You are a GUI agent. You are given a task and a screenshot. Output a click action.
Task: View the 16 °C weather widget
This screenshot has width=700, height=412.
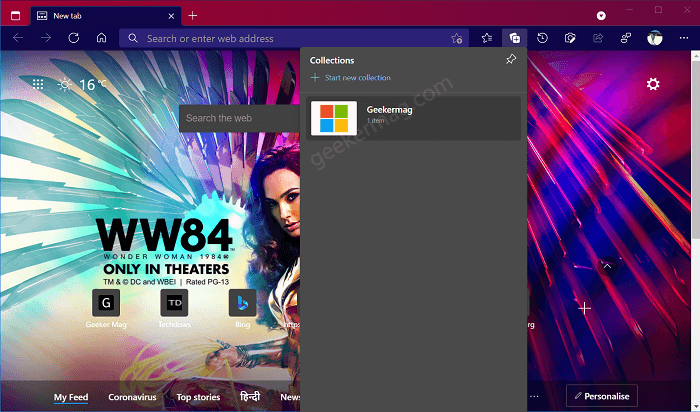pyautogui.click(x=83, y=84)
